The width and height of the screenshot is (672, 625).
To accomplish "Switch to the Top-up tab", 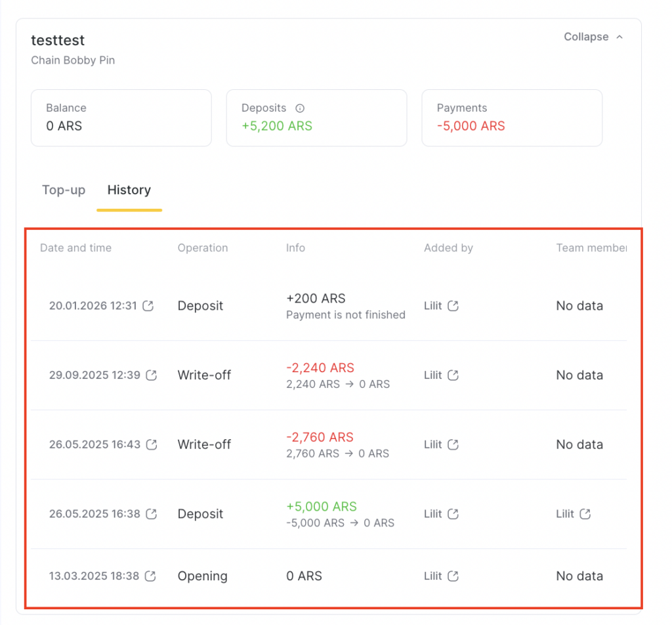I will 64,190.
